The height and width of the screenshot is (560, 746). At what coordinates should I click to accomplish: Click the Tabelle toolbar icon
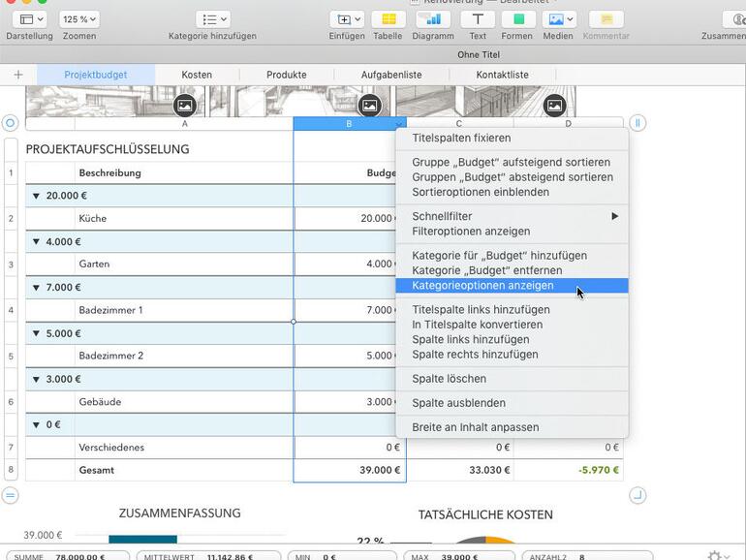click(389, 19)
